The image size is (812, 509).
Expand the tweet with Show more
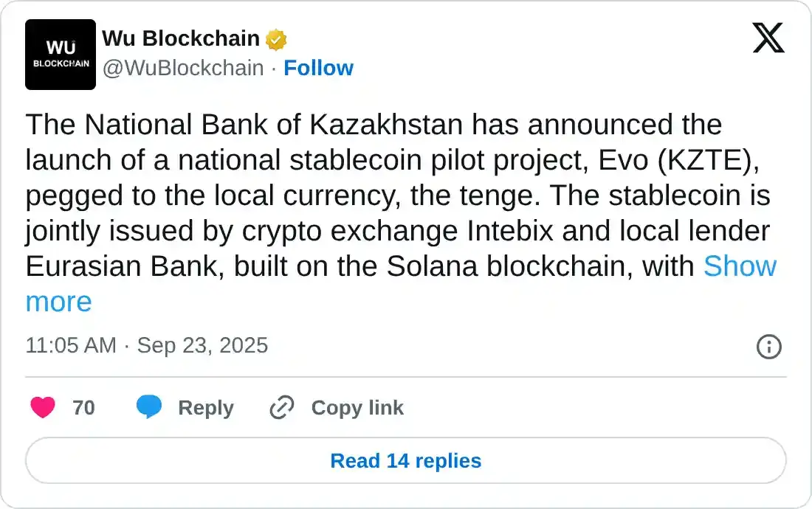tap(739, 266)
